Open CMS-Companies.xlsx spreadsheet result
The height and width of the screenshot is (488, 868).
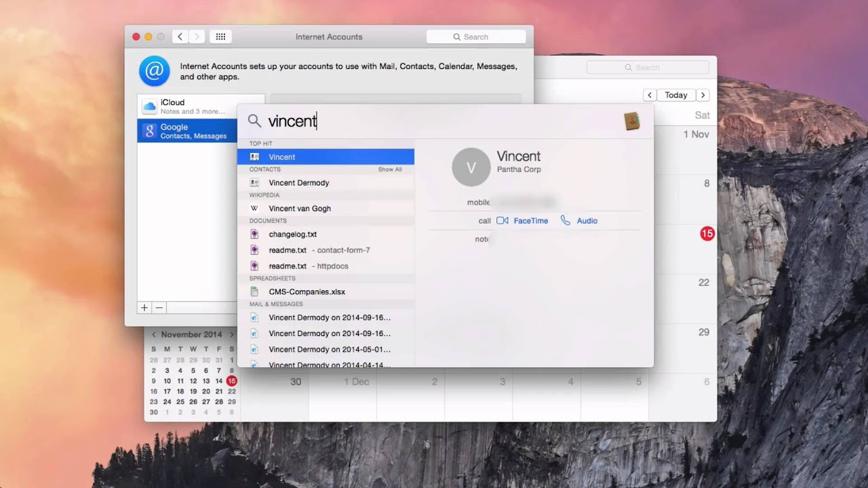point(325,291)
